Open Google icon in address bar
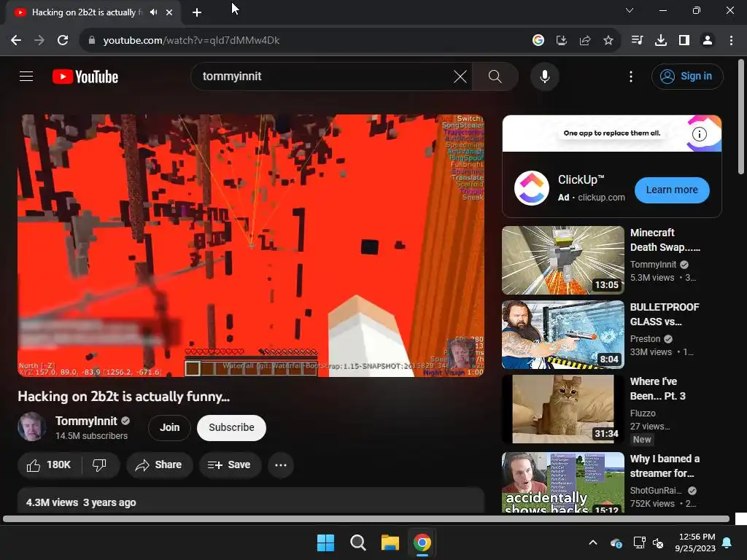Viewport: 747px width, 560px height. tap(538, 40)
